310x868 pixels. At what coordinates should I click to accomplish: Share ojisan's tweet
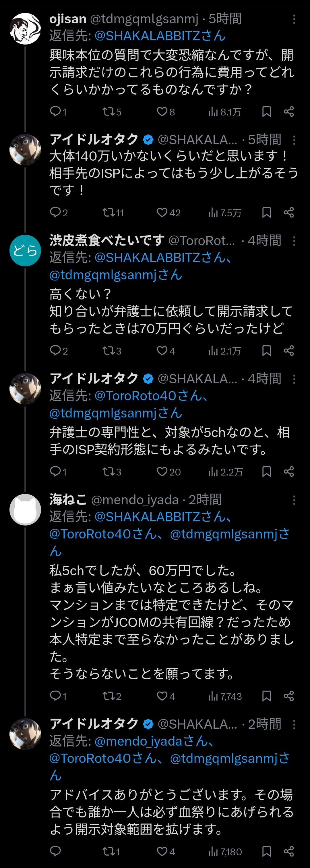pos(289,111)
